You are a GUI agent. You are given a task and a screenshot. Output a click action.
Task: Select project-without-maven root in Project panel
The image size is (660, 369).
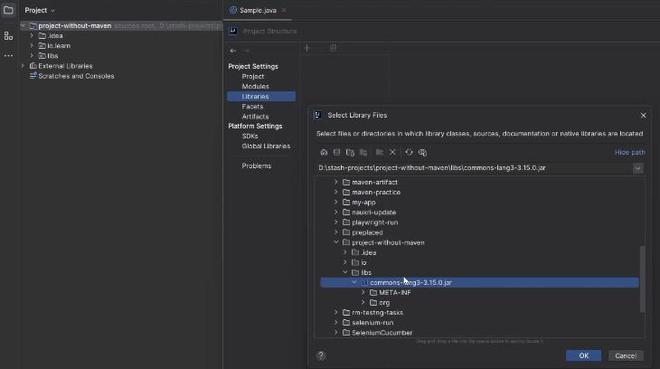click(75, 26)
